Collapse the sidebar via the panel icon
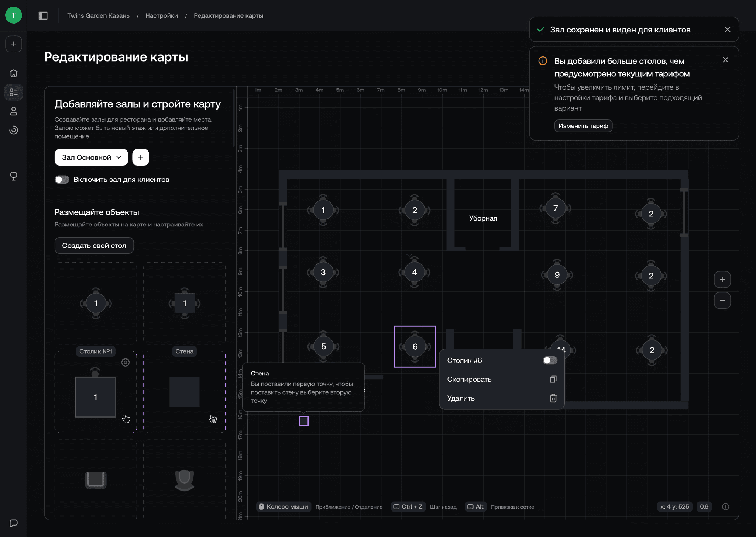The image size is (756, 537). [43, 15]
